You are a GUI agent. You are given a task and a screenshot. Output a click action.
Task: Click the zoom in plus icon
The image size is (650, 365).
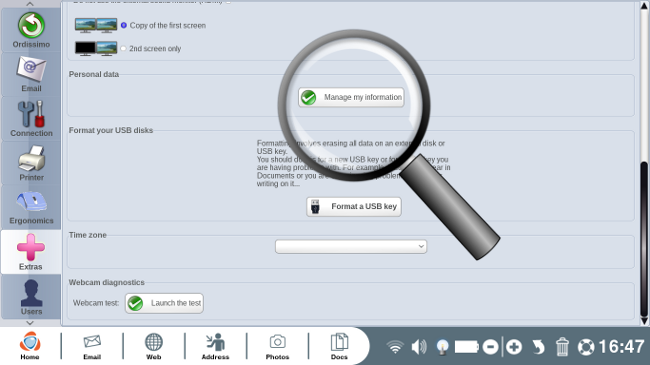click(x=514, y=347)
